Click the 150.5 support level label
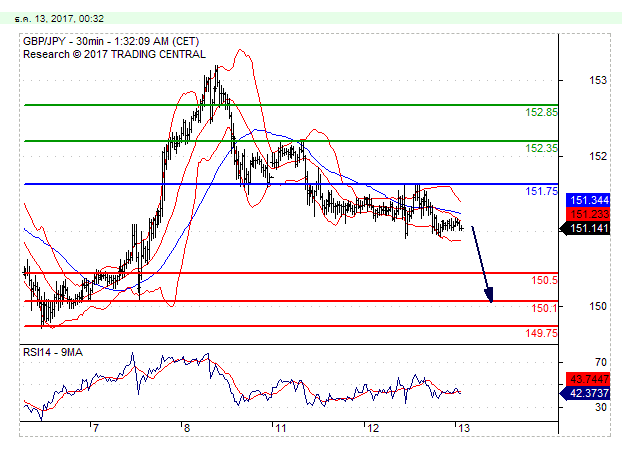 point(544,280)
